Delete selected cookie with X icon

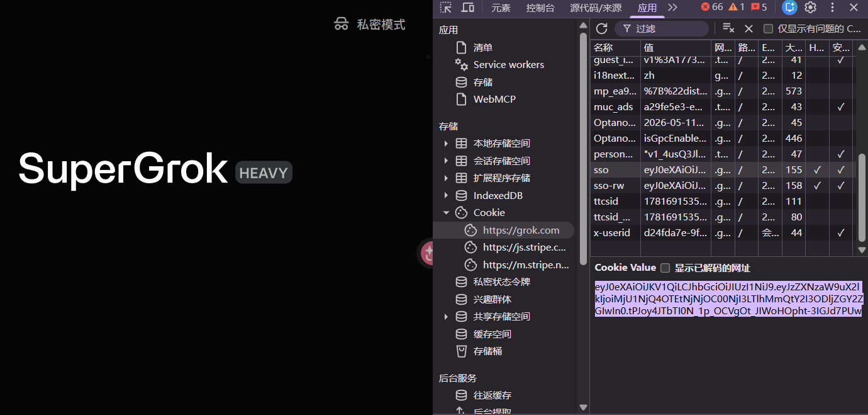click(x=748, y=28)
